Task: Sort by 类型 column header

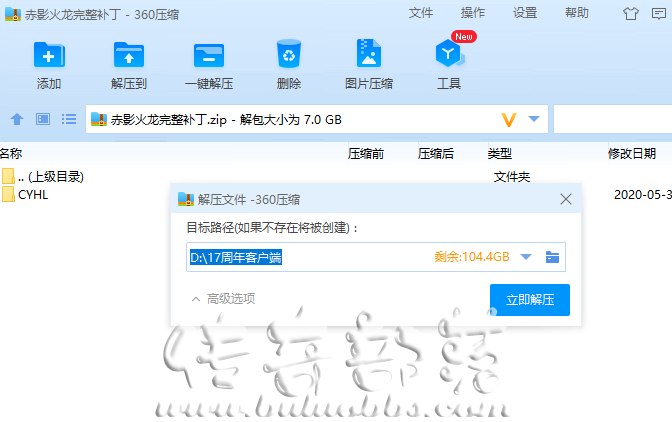Action: (x=499, y=153)
